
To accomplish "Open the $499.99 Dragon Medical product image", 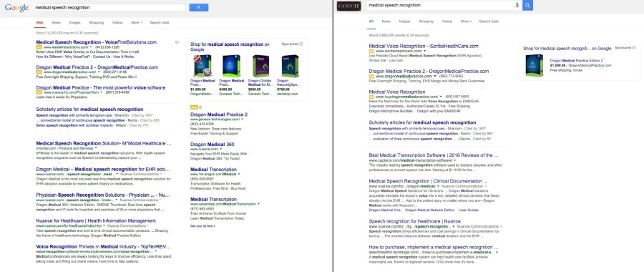I will point(231,66).
